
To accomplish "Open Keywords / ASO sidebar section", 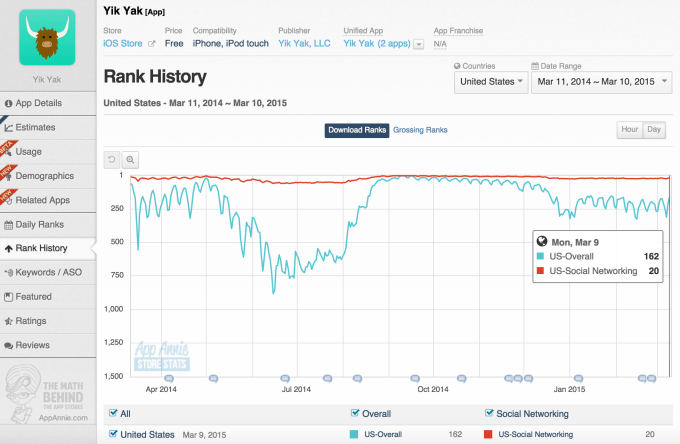I will click(48, 272).
